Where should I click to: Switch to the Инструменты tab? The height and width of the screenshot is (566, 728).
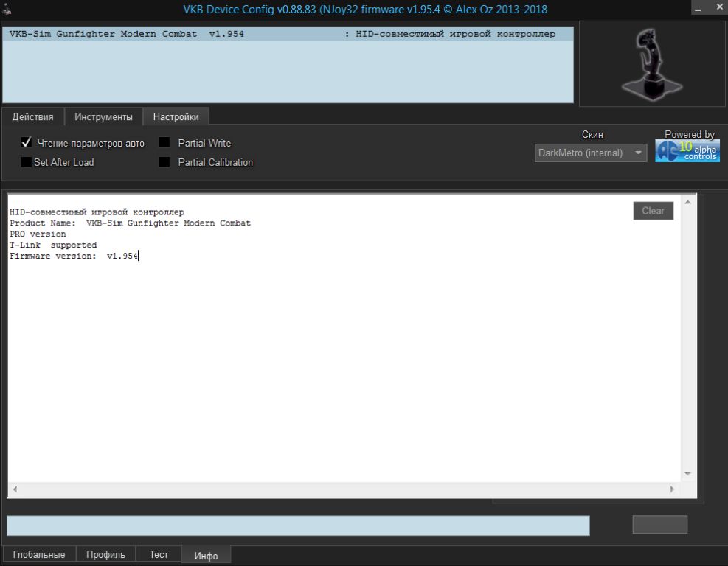(103, 116)
